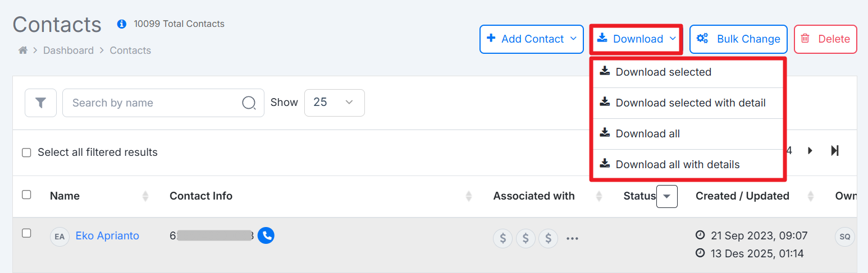
Task: Jump to last page icon
Action: pyautogui.click(x=835, y=151)
